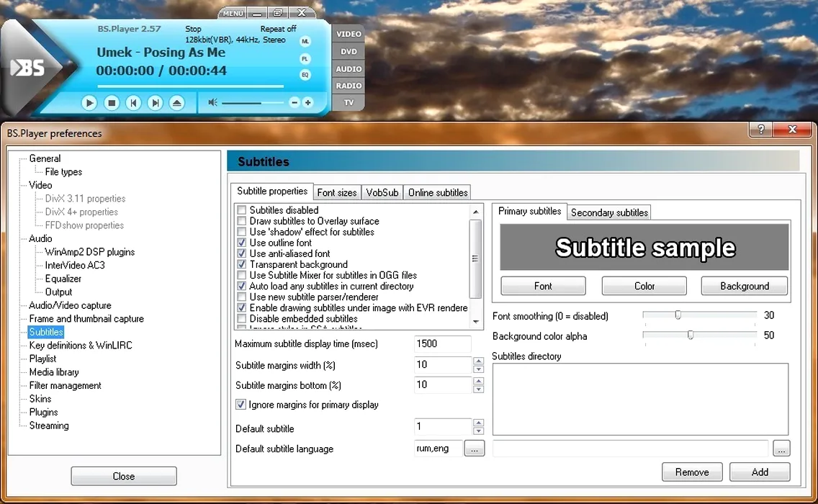Toggle Ignore margins for primary display
818x504 pixels.
point(241,405)
